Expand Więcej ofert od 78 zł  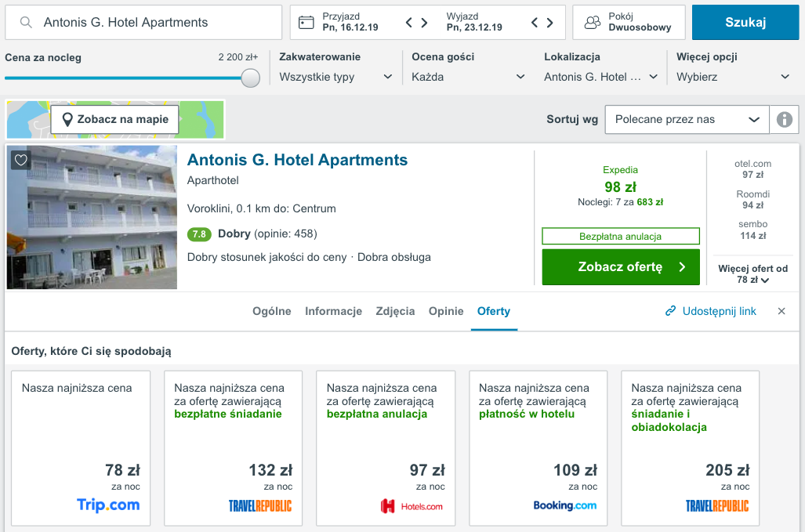click(x=752, y=274)
